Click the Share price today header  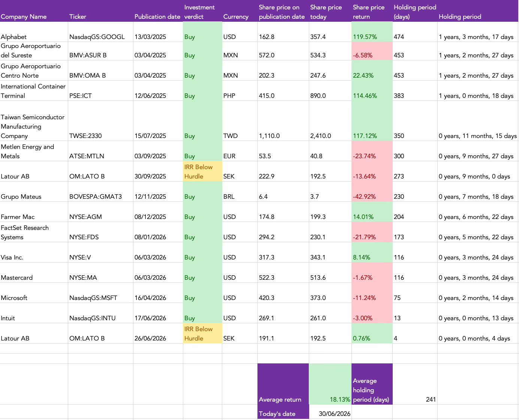[x=330, y=11]
